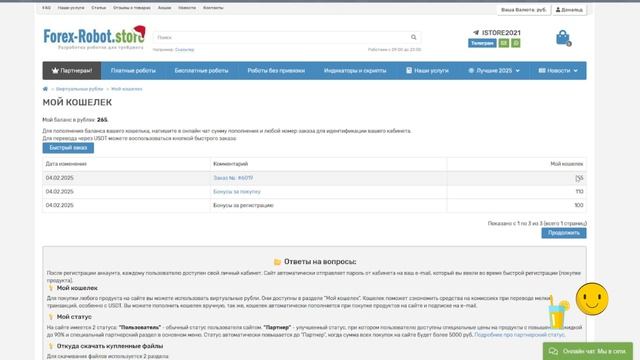Open the shopping cart bag icon
Image resolution: width=640 pixels, height=360 pixels.
click(563, 38)
